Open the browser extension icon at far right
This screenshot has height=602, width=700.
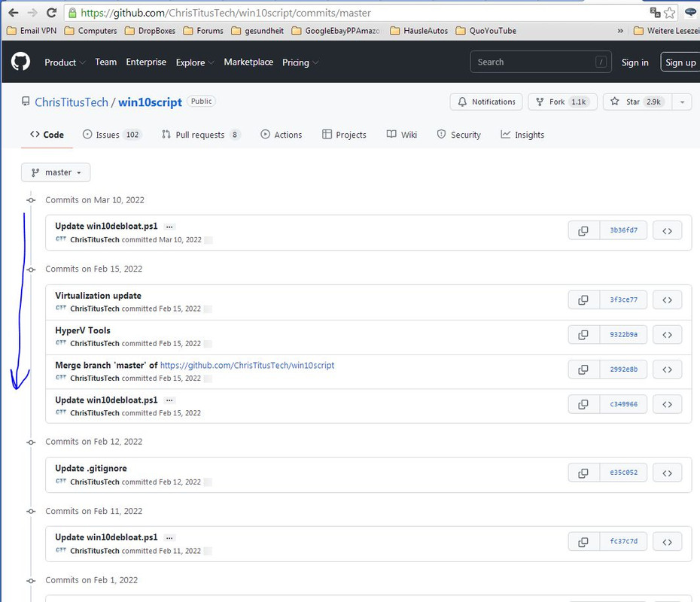tap(691, 13)
